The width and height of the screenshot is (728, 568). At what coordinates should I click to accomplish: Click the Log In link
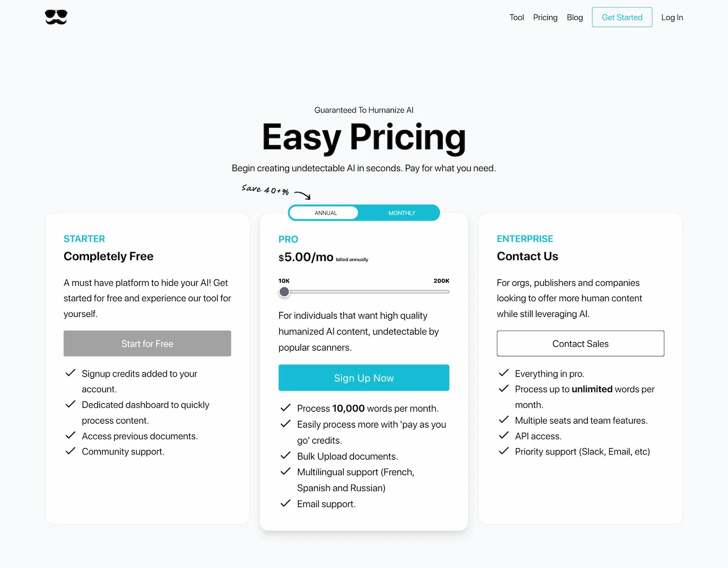(x=672, y=18)
